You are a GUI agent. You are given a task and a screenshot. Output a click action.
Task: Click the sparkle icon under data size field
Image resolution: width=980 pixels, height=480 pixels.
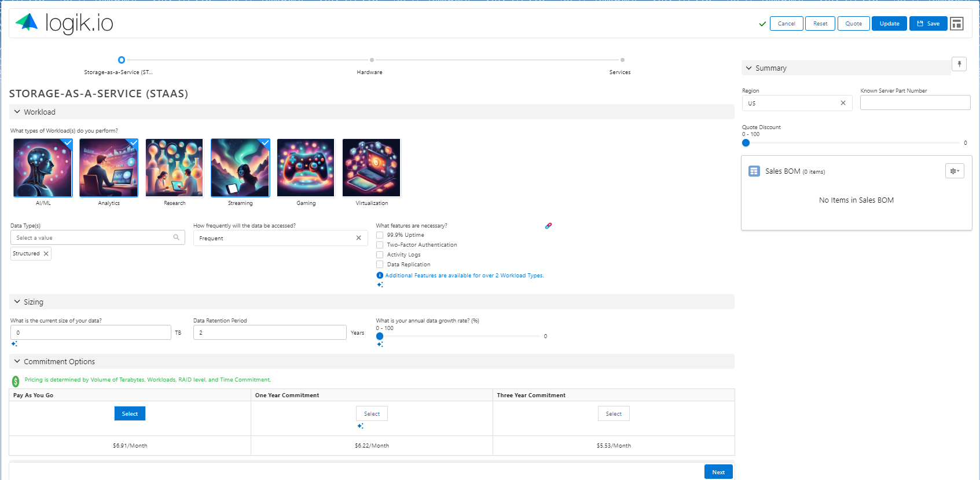click(x=14, y=344)
